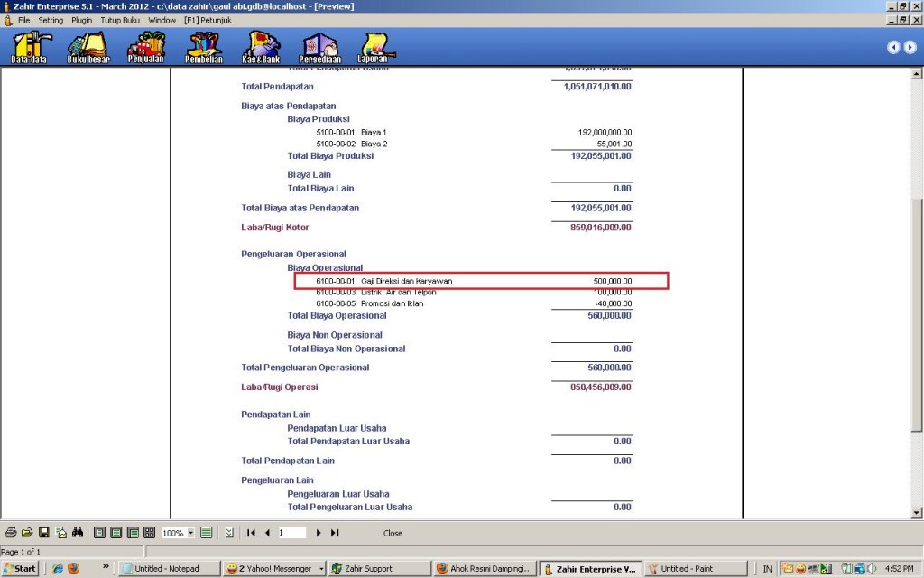Image resolution: width=924 pixels, height=578 pixels.
Task: Click the right arrow in the module bar
Action: point(910,47)
